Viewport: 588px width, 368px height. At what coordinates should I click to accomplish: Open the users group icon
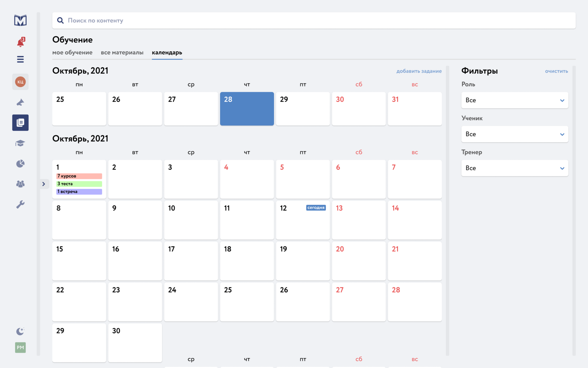(20, 184)
